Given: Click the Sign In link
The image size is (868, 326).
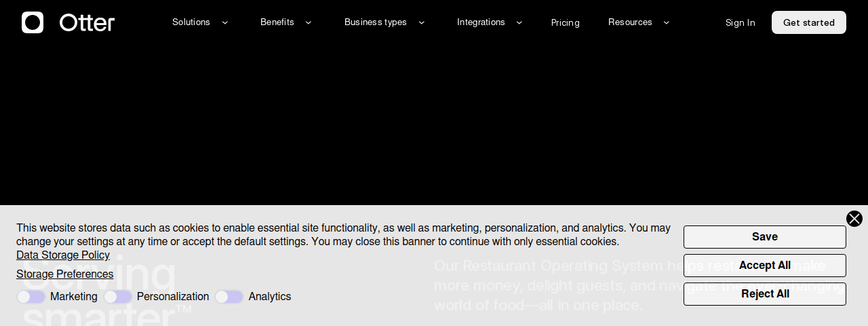Looking at the screenshot, I should (x=740, y=22).
